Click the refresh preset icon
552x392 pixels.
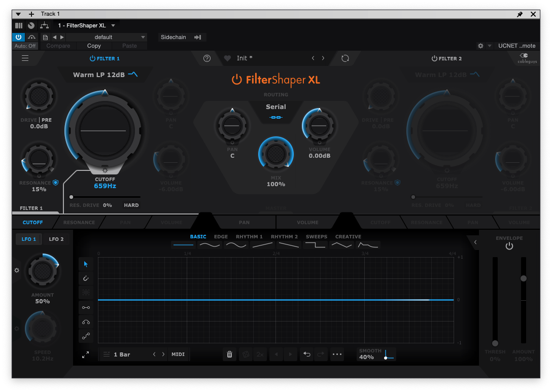tap(345, 58)
